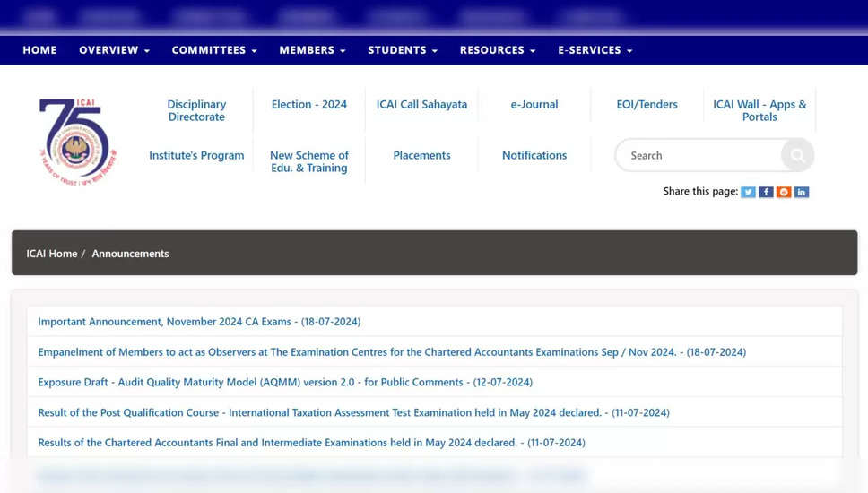The height and width of the screenshot is (493, 868).
Task: Open the E-Services dropdown menu
Action: click(x=595, y=50)
